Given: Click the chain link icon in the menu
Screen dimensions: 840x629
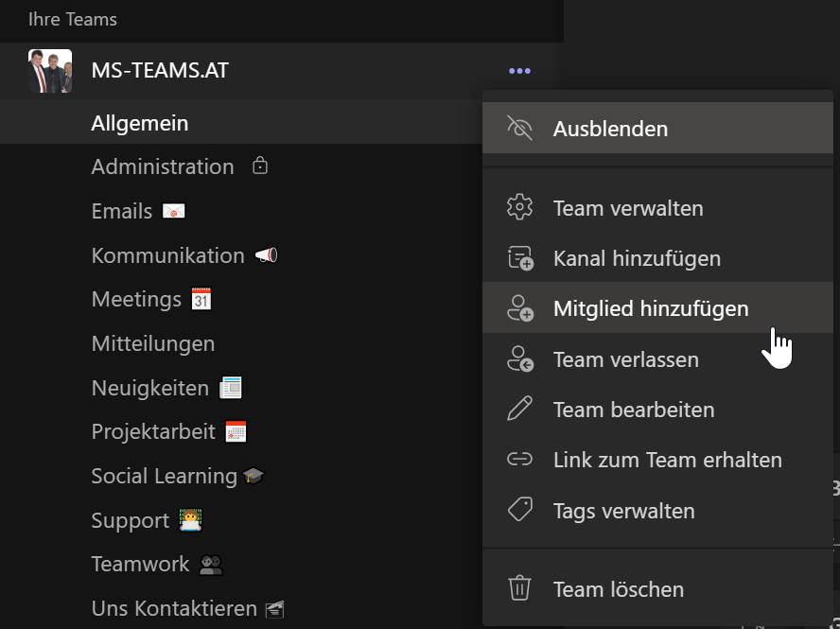Looking at the screenshot, I should tap(519, 459).
